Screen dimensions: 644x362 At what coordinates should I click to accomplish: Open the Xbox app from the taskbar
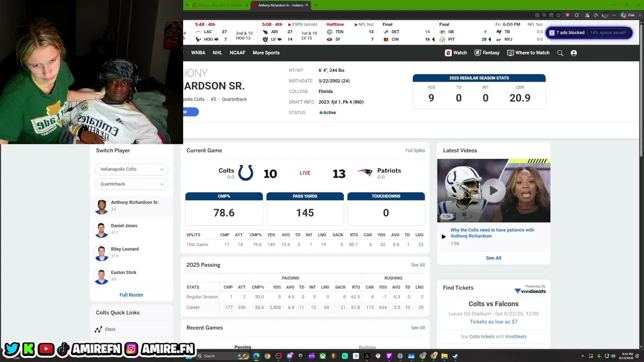(323, 356)
